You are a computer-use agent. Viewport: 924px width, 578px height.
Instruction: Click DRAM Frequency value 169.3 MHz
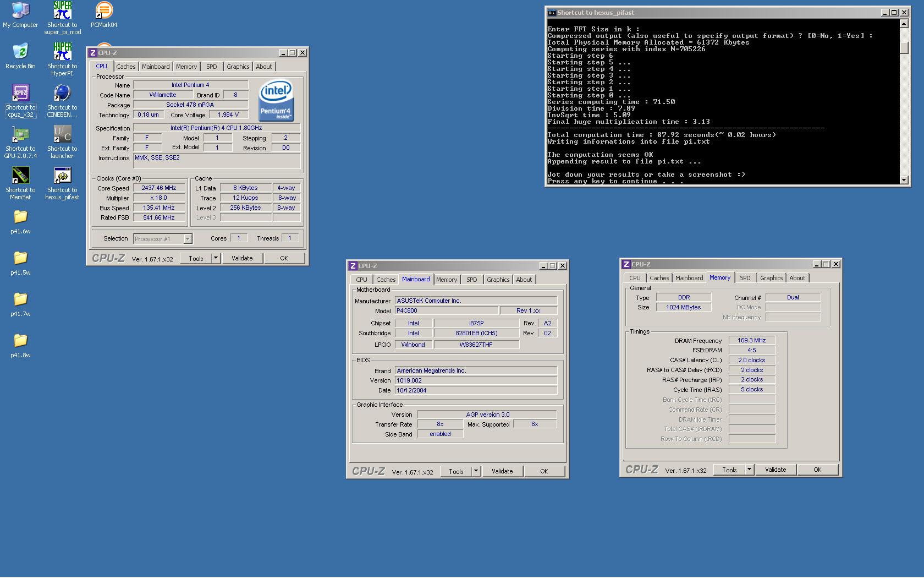click(752, 340)
